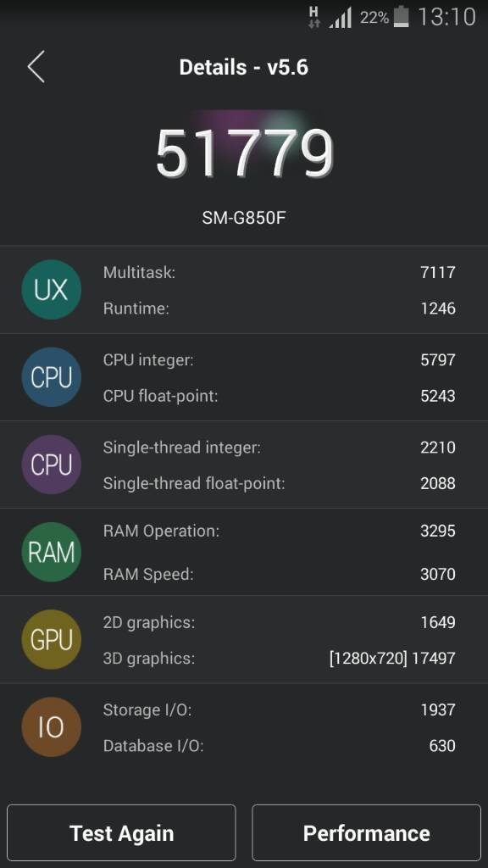
Task: Select the RAM Speed score row
Action: 279,574
